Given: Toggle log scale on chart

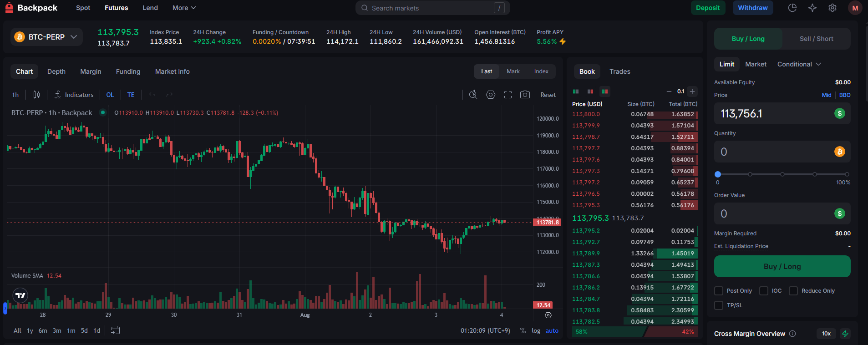Looking at the screenshot, I should point(536,330).
